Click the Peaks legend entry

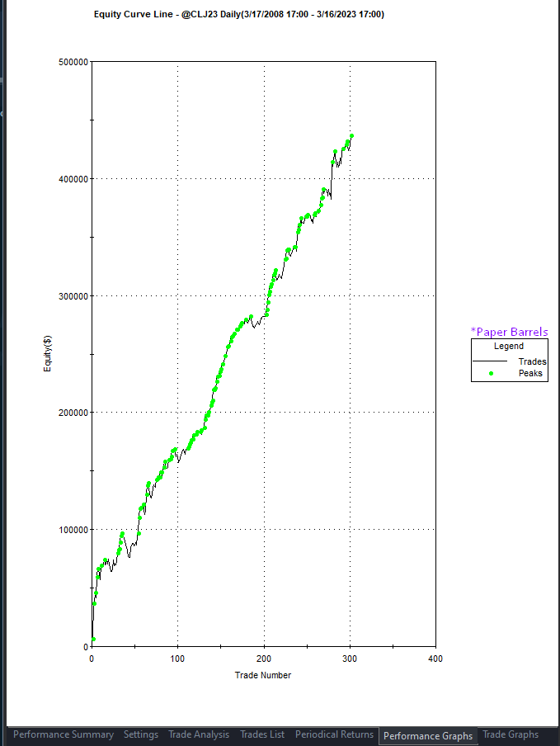click(x=530, y=373)
